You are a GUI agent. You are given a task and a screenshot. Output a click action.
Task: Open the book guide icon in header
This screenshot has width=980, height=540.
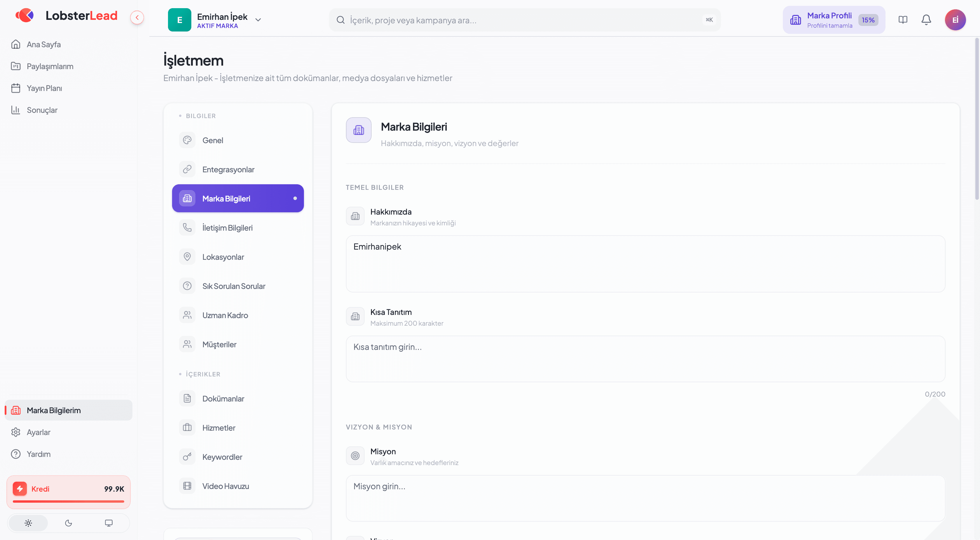(903, 20)
